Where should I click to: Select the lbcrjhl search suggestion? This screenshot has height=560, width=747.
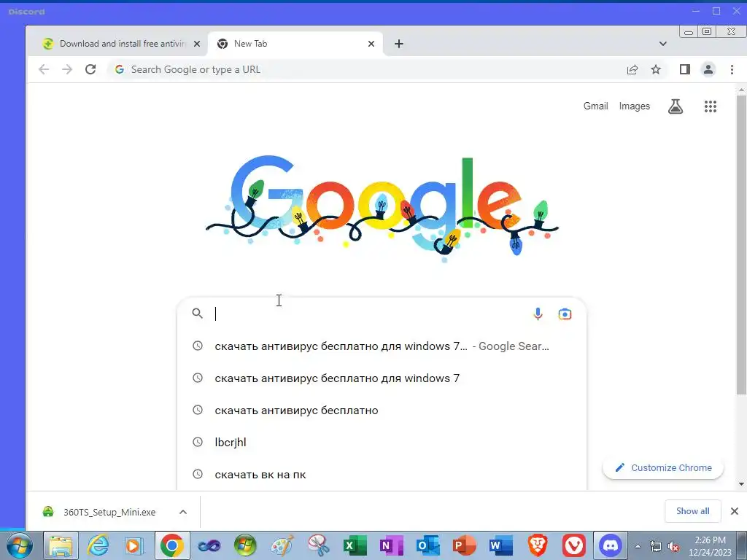pos(381,442)
